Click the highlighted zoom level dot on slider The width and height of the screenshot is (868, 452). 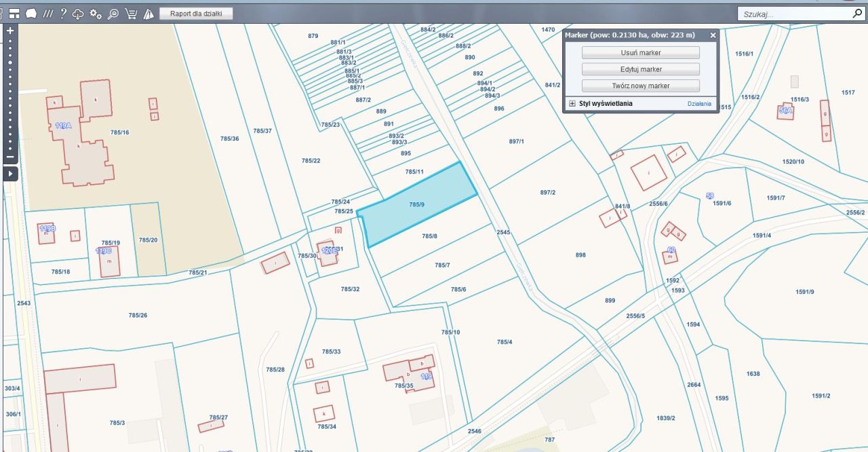(10, 62)
